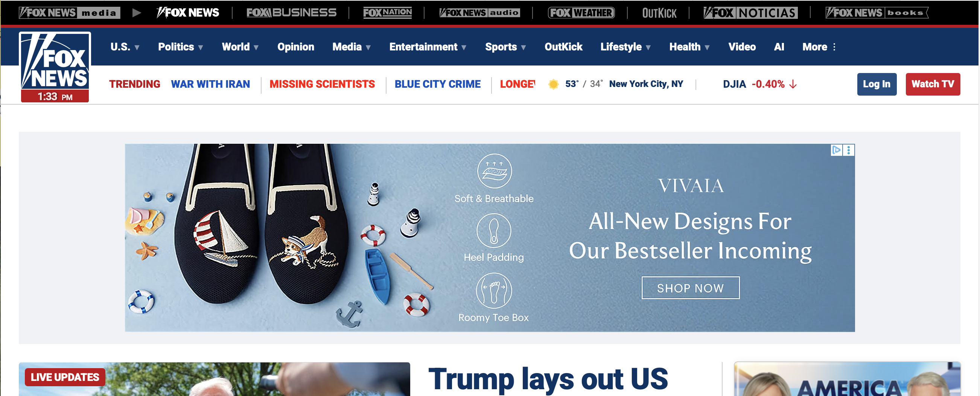Image resolution: width=980 pixels, height=396 pixels.
Task: Open the Fox Nation logo link
Action: [x=387, y=13]
